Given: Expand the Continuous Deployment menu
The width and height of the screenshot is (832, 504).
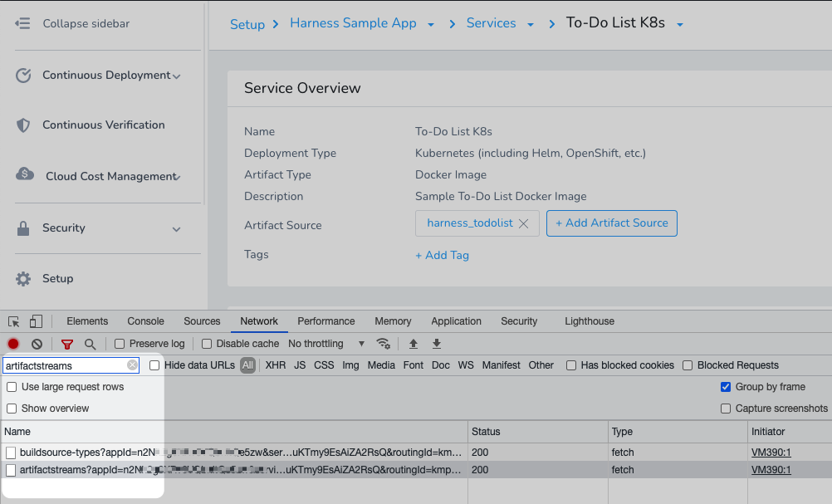Looking at the screenshot, I should coord(177,77).
